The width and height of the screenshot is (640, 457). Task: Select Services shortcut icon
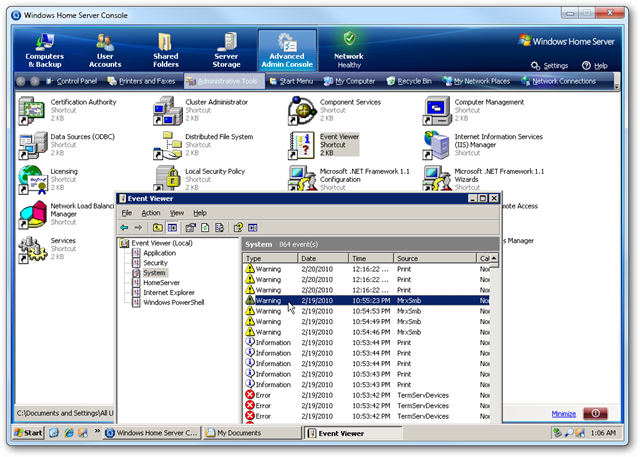coord(33,249)
